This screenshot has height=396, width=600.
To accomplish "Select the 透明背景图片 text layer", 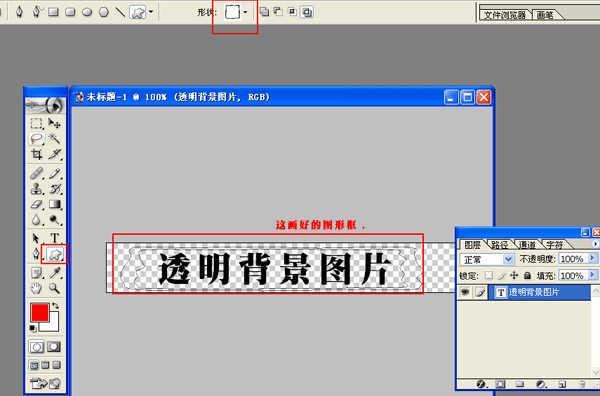I will coord(540,292).
